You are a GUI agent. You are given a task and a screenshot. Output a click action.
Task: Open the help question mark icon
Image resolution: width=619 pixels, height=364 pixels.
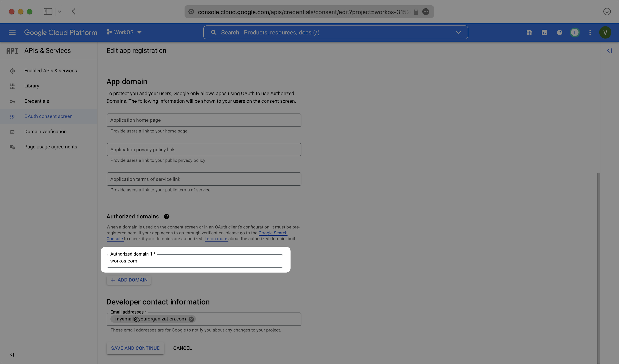point(560,32)
